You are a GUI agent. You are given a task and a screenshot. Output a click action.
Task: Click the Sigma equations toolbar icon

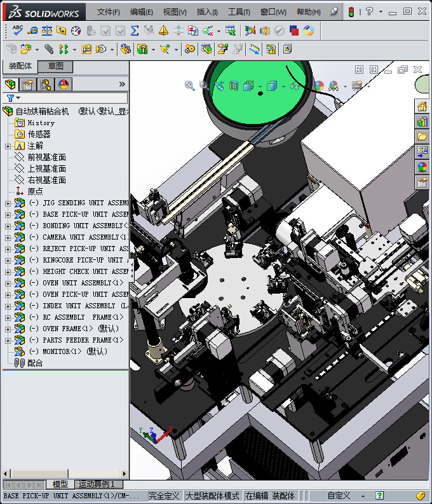point(134,30)
